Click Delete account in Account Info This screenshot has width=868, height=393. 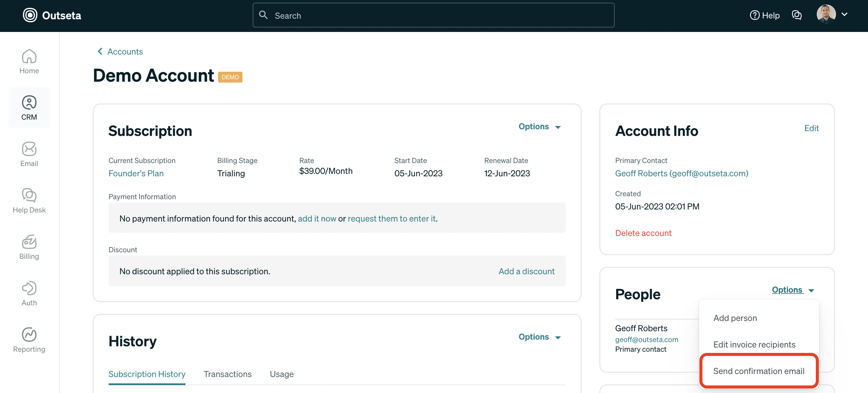(643, 233)
